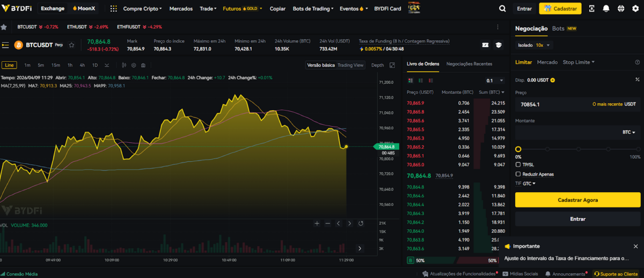
Task: Expand chart to fullscreen
Action: tap(392, 65)
